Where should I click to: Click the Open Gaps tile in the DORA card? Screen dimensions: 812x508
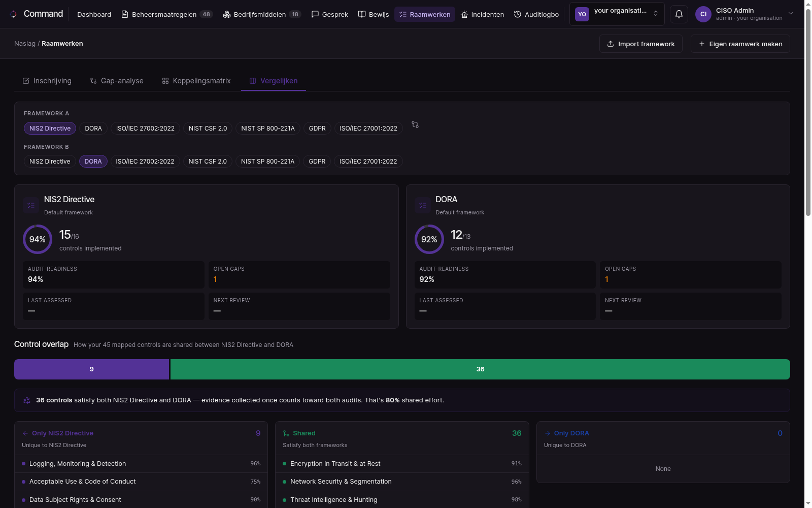click(691, 275)
